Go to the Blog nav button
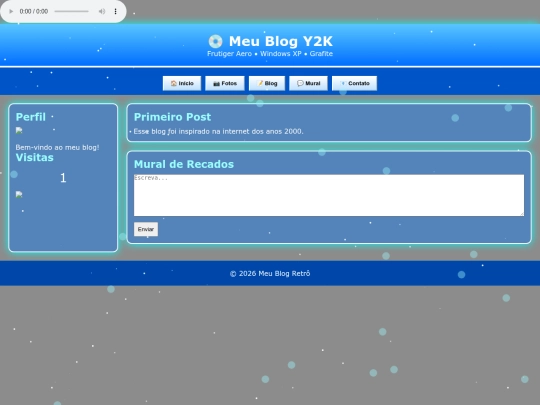 (x=267, y=83)
